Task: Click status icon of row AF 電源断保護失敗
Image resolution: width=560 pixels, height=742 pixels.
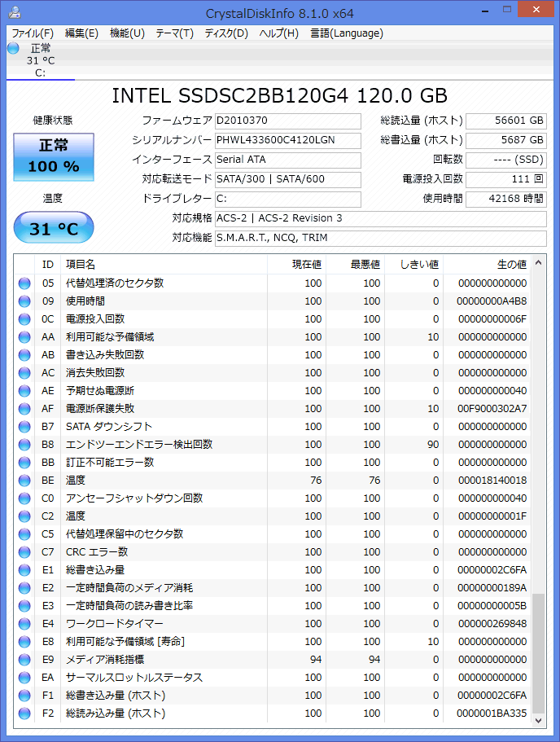Action: (24, 409)
